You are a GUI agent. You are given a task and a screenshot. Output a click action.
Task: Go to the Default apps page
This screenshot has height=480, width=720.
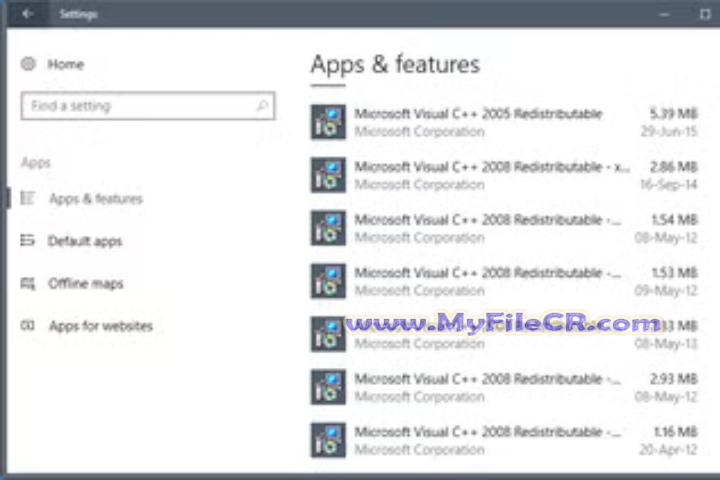coord(85,241)
